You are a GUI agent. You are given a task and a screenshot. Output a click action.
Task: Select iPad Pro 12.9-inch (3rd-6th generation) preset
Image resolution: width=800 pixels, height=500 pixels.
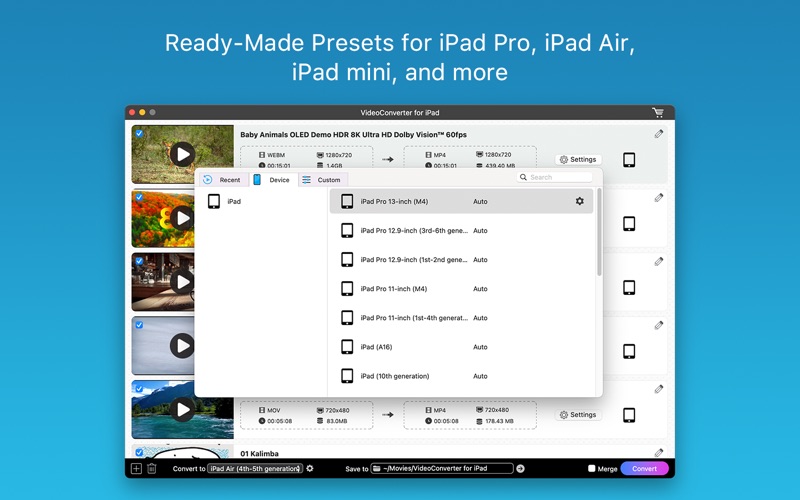[461, 230]
